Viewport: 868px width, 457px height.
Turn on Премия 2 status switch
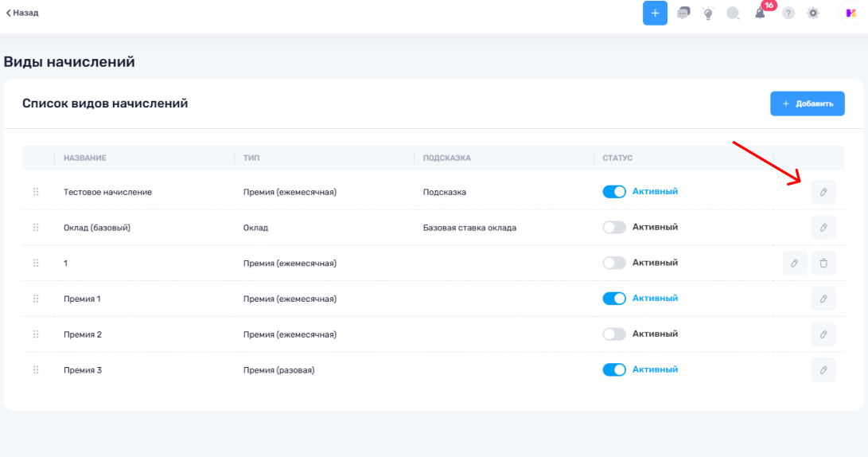click(614, 334)
